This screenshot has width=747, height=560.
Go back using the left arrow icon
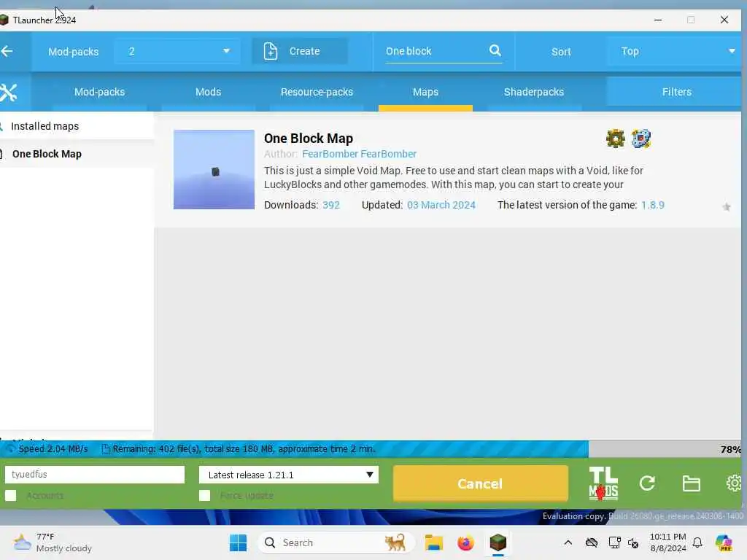tap(7, 51)
